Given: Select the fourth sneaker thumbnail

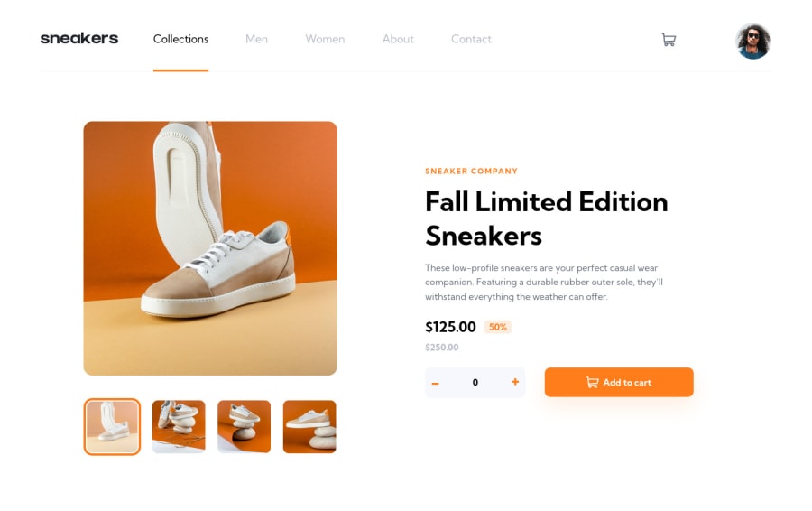Looking at the screenshot, I should [x=309, y=426].
